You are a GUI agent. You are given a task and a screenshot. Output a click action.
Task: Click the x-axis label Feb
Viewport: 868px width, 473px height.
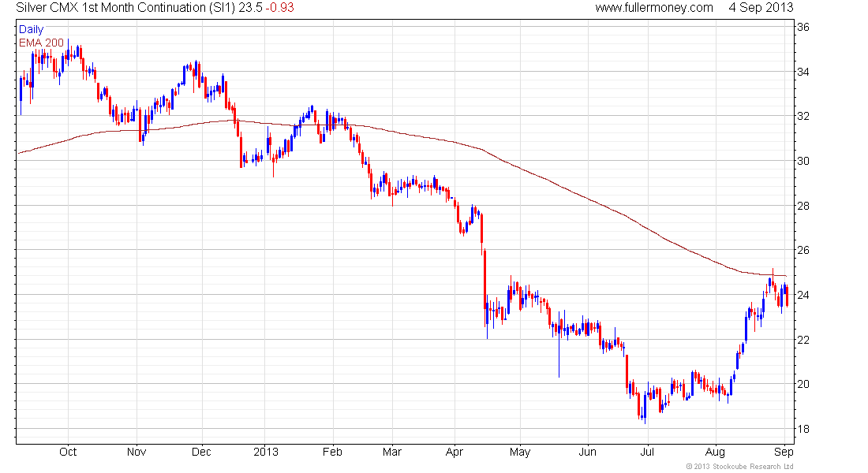coord(333,452)
